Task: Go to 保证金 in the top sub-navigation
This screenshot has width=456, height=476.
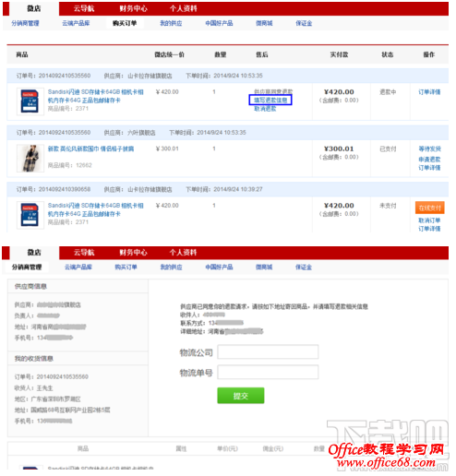Action: tap(304, 23)
